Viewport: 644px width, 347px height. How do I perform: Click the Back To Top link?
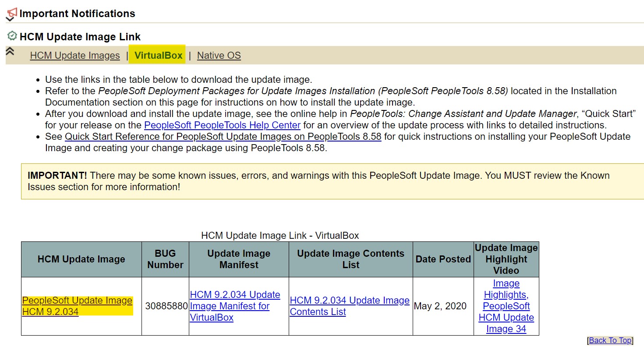610,340
